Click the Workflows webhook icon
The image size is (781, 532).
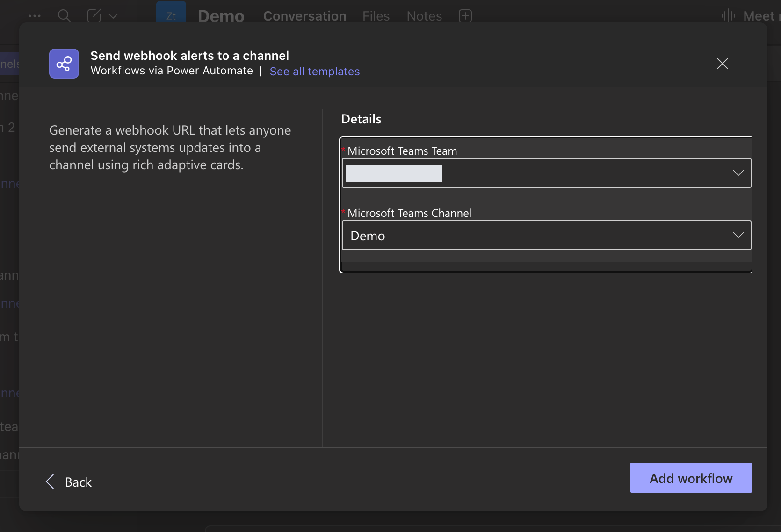(64, 64)
